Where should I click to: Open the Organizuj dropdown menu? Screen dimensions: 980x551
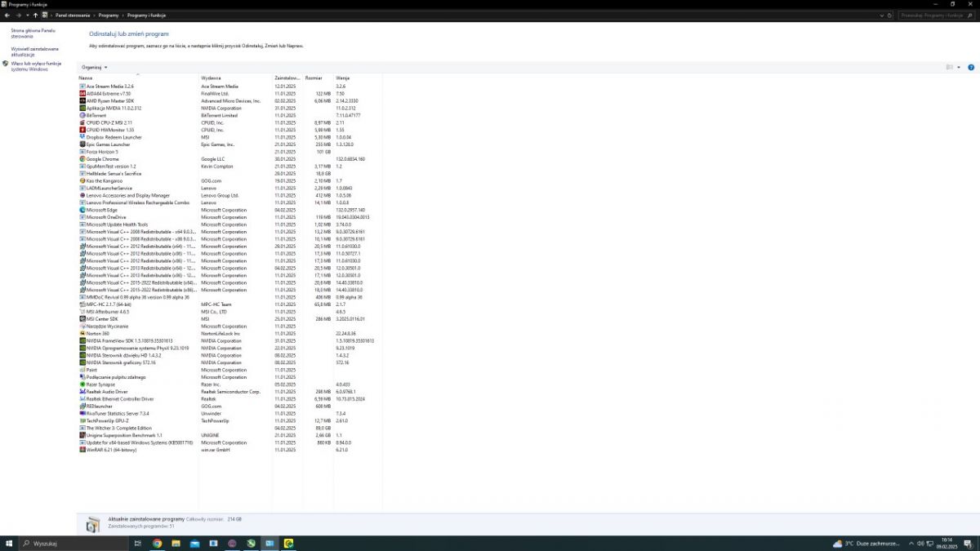coord(92,66)
